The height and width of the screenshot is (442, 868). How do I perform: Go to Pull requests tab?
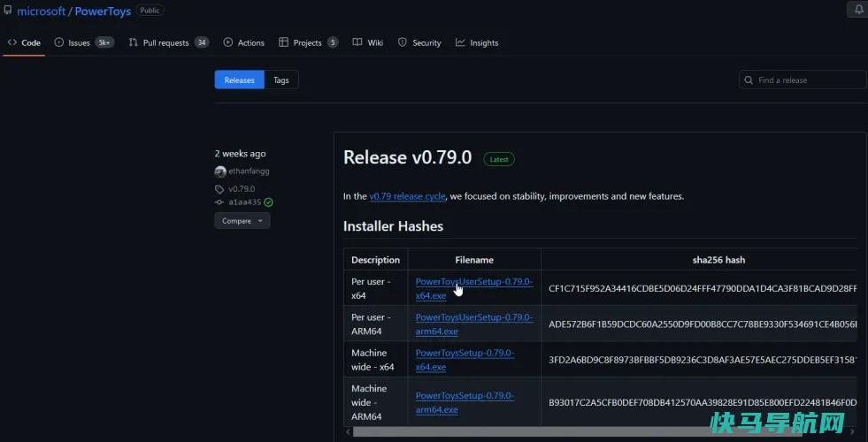(x=168, y=42)
